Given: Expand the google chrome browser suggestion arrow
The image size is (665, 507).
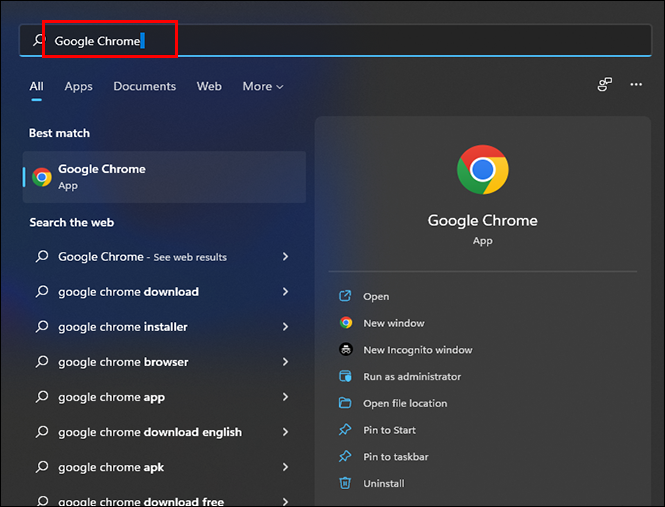Looking at the screenshot, I should coord(285,362).
